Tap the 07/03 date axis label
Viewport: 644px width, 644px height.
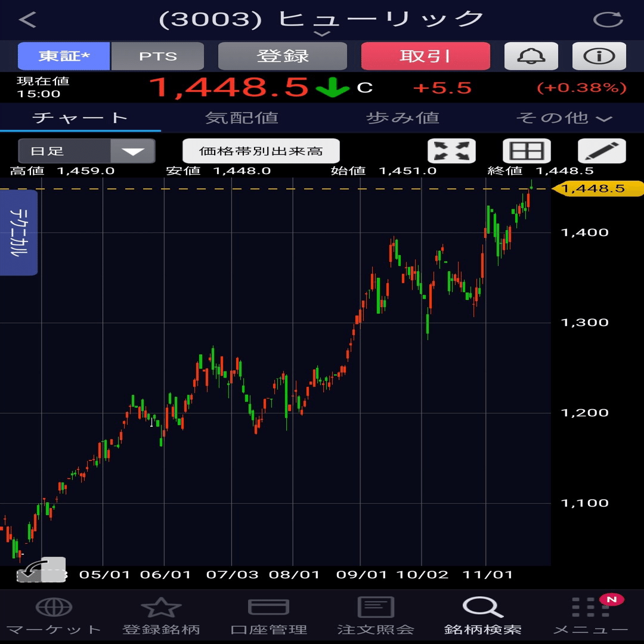(233, 575)
